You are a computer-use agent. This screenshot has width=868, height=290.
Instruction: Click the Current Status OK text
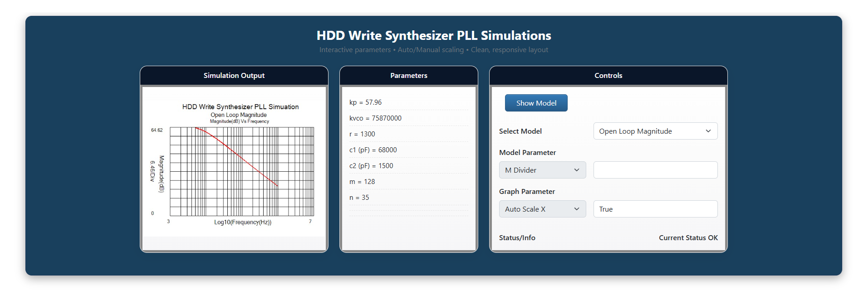688,238
